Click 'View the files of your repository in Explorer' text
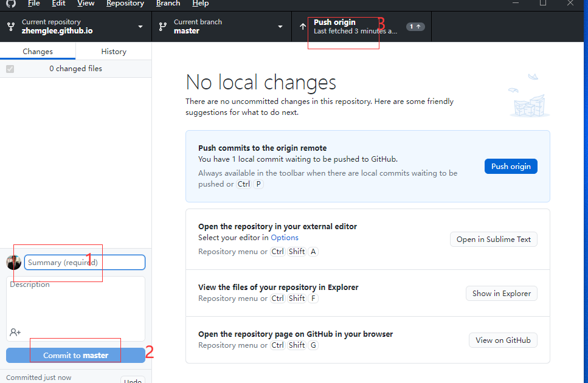Viewport: 588px width, 383px height. click(278, 288)
